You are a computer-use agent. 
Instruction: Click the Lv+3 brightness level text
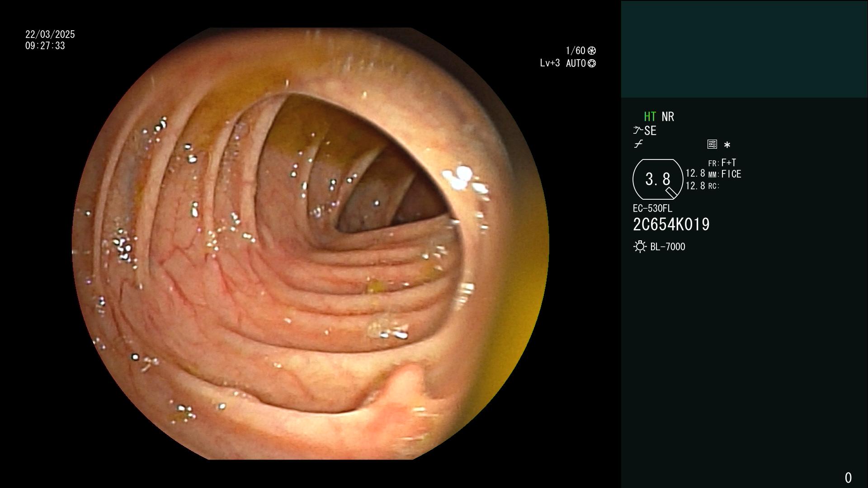click(550, 63)
